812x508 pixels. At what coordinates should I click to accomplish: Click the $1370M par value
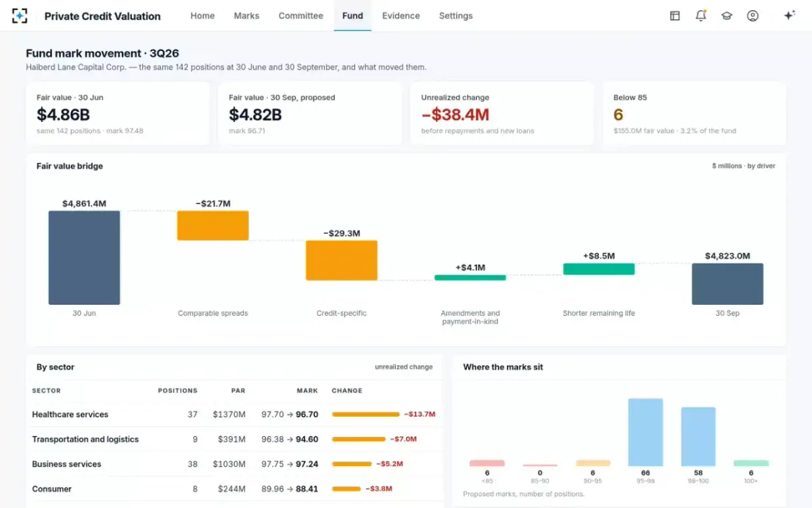pyautogui.click(x=229, y=415)
